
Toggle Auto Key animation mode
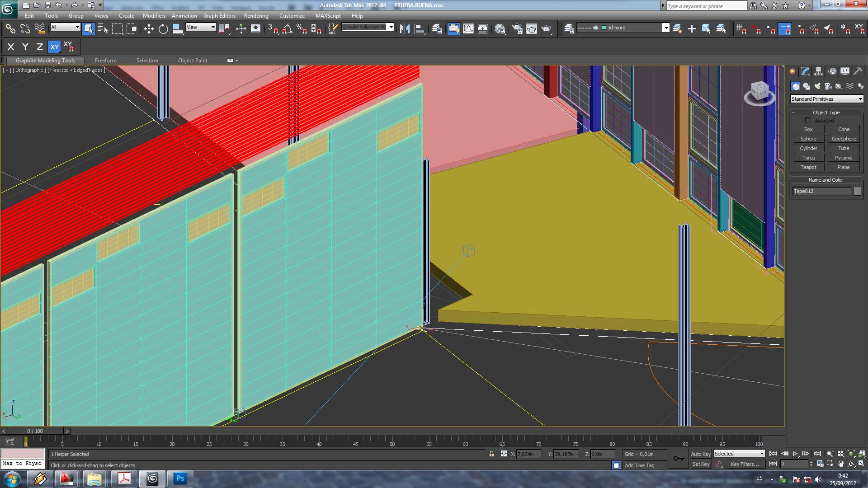tap(700, 454)
